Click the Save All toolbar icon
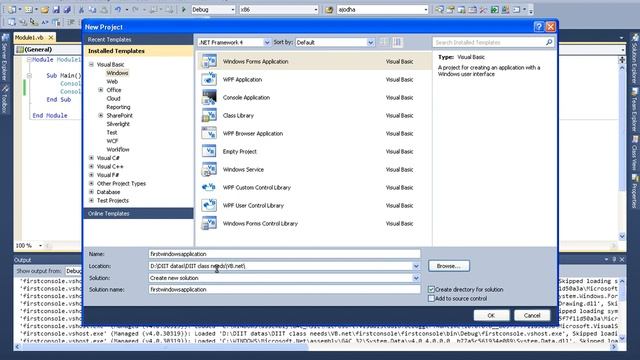This screenshot has height=360, width=640. tap(67, 9)
